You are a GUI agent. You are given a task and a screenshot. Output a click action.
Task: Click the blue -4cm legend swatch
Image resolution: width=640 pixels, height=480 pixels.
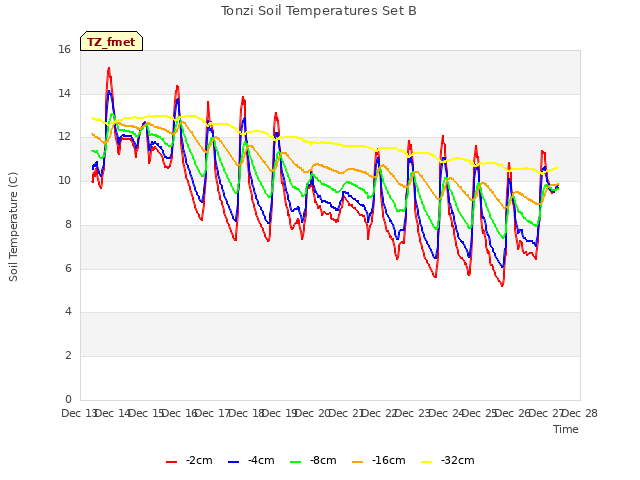tap(233, 462)
